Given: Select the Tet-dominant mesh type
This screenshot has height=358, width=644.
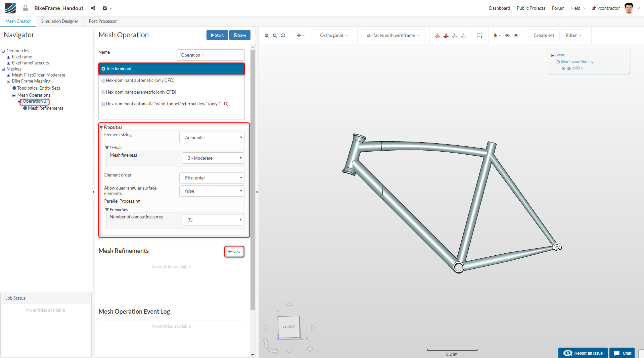Looking at the screenshot, I should [171, 69].
